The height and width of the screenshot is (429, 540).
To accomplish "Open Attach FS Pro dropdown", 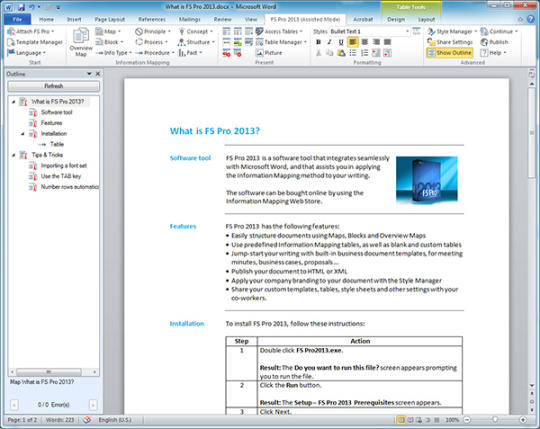I will pos(31,31).
